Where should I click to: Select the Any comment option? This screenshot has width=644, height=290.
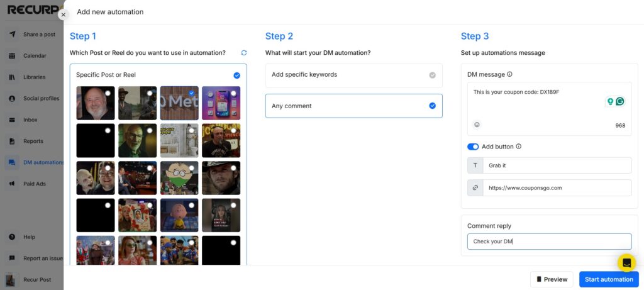point(353,106)
